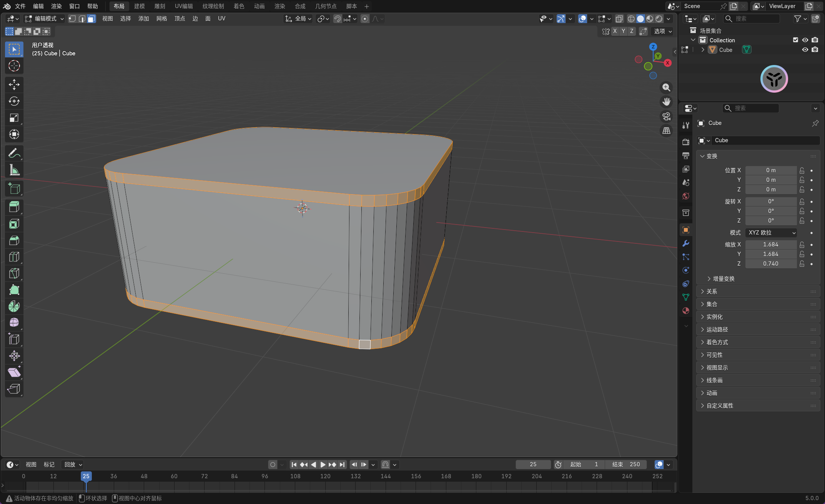825x504 pixels.
Task: Open the UV编辑 workspace tab
Action: pyautogui.click(x=184, y=6)
